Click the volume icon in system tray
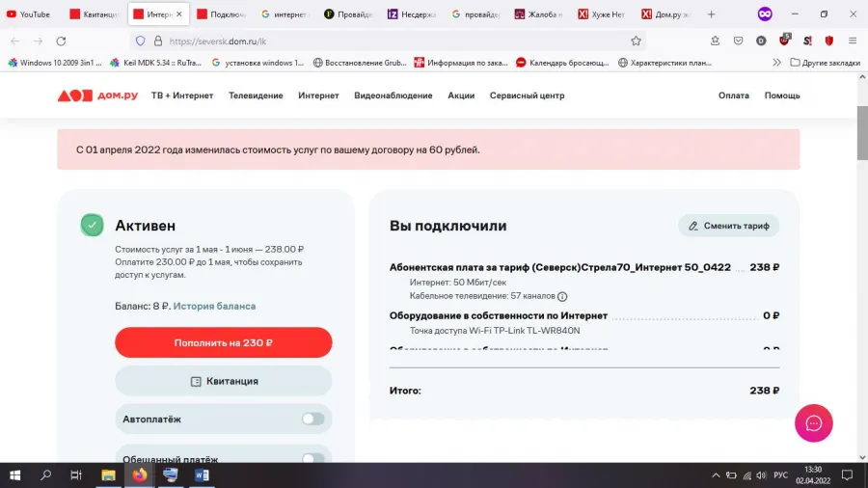Screen dimensions: 868x488 tap(761, 475)
